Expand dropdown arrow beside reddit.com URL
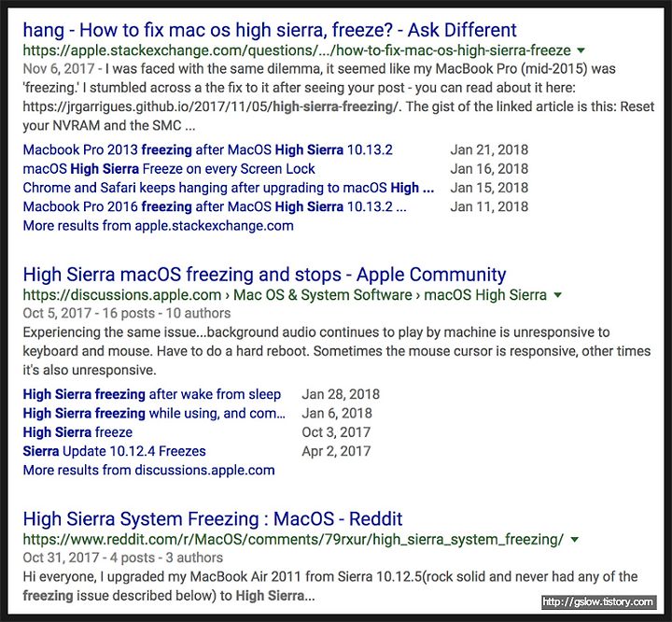The image size is (672, 622). click(575, 540)
